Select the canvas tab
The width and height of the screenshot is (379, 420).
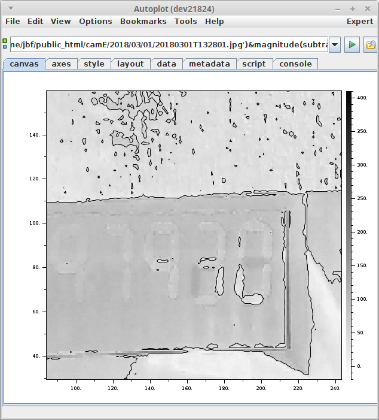[24, 64]
